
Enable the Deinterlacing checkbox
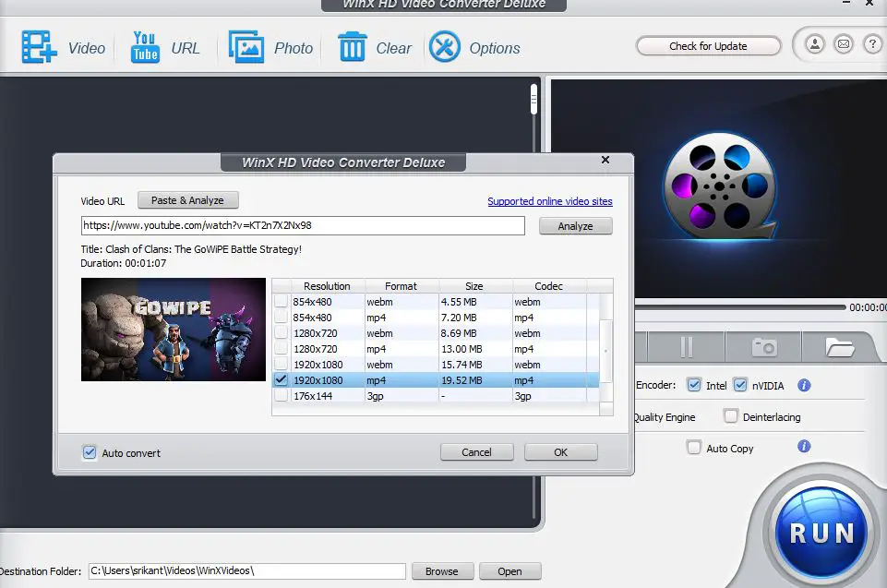[x=730, y=416]
